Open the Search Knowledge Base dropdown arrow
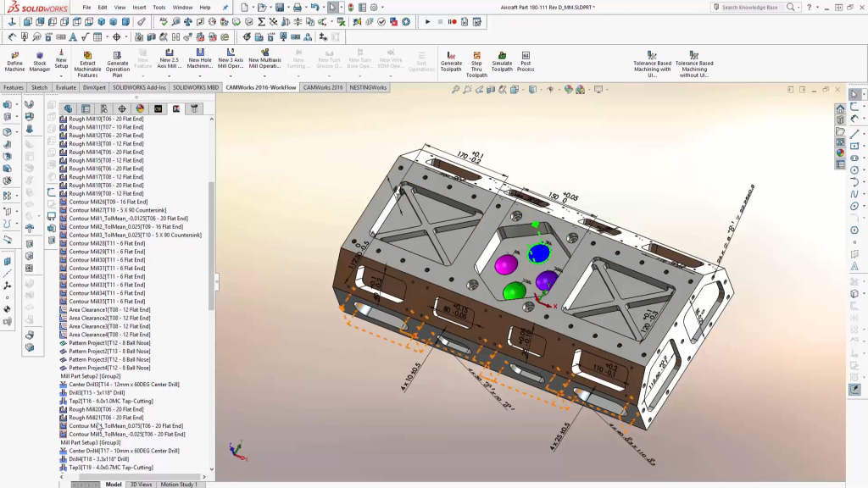This screenshot has height=488, width=868. tap(799, 8)
